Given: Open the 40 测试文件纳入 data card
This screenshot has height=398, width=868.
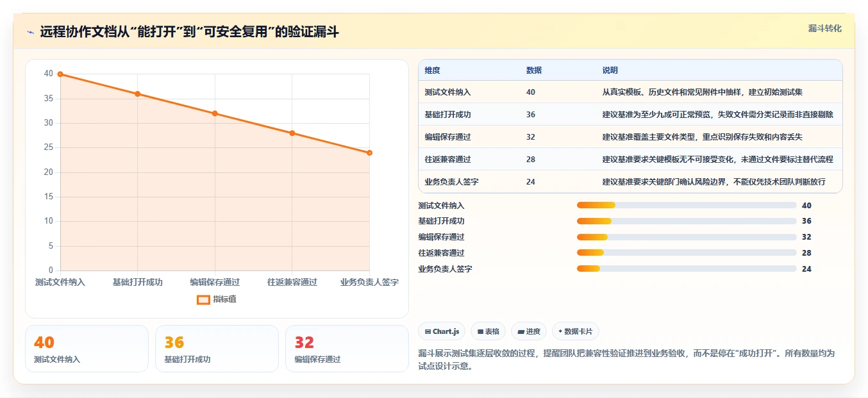Looking at the screenshot, I should (x=87, y=349).
